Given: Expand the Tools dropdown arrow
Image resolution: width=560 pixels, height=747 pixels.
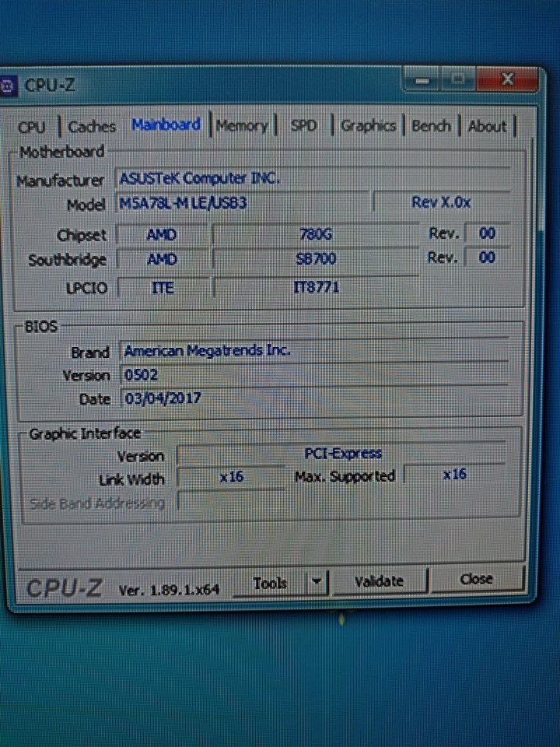Looking at the screenshot, I should click(x=317, y=582).
